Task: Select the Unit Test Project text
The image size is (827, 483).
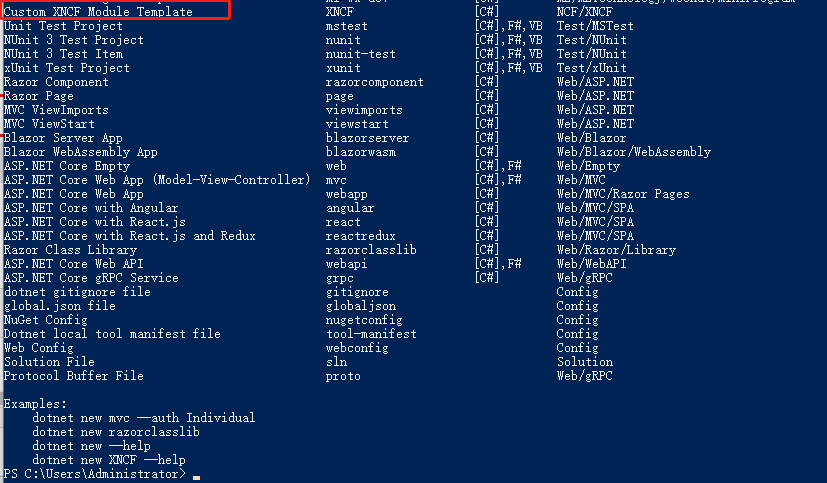Action: click(x=63, y=26)
